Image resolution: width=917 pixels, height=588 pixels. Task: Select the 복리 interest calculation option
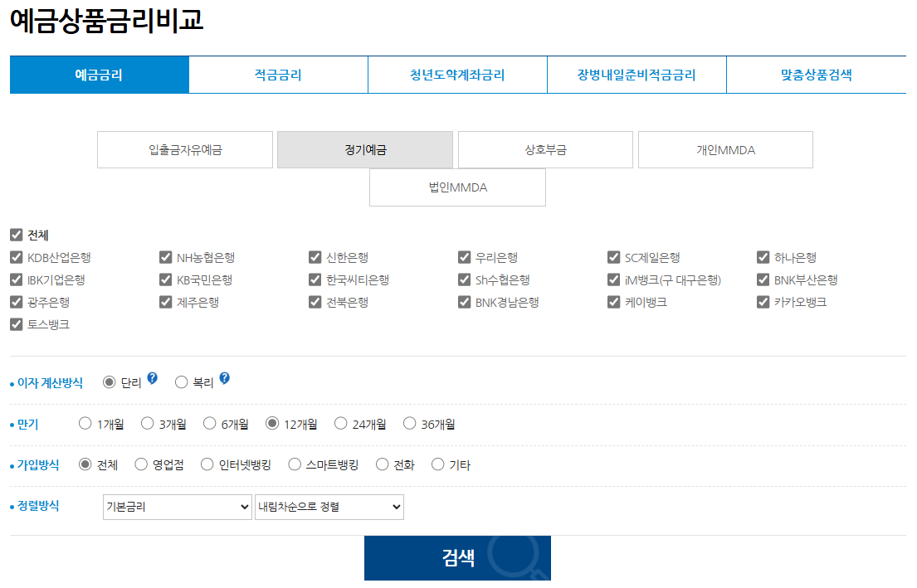pyautogui.click(x=180, y=381)
